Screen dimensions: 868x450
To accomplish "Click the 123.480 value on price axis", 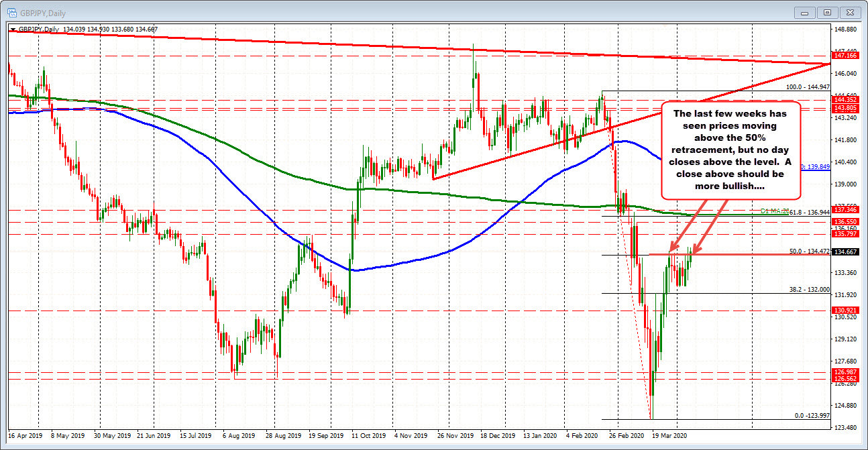I will [x=846, y=427].
